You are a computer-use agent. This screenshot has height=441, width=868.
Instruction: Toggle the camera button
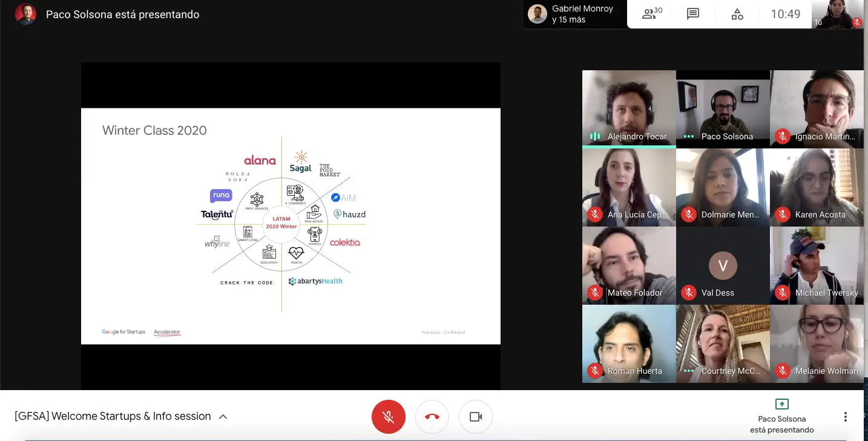[x=476, y=417]
